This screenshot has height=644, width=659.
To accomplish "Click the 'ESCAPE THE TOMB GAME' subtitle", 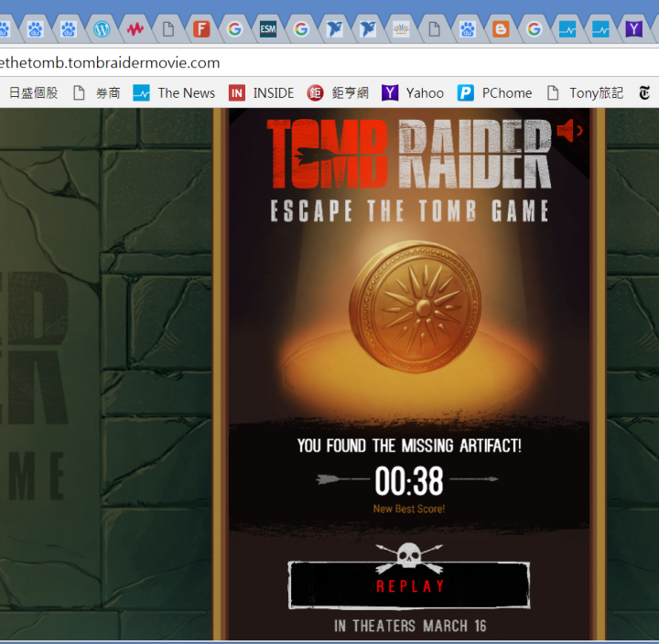I will tap(410, 210).
